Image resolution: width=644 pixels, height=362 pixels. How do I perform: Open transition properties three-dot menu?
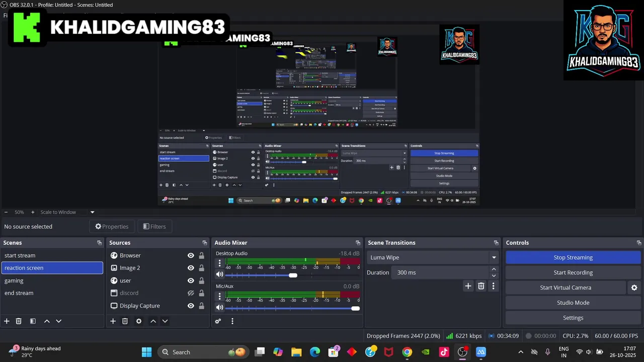(493, 286)
